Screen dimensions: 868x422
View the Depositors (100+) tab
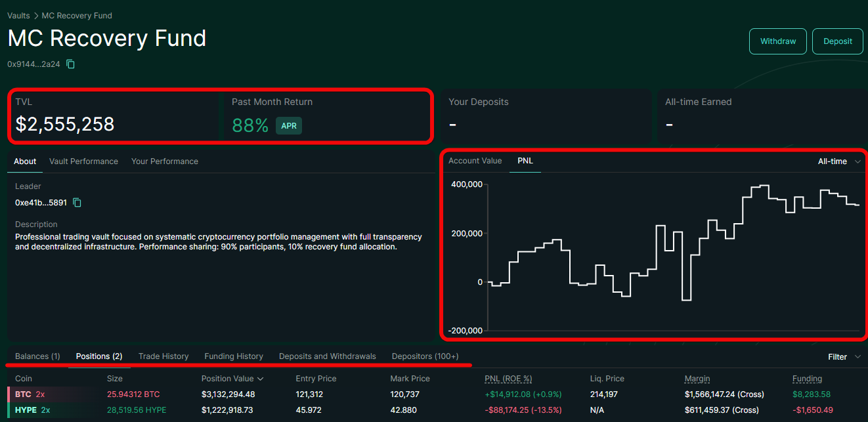point(425,356)
